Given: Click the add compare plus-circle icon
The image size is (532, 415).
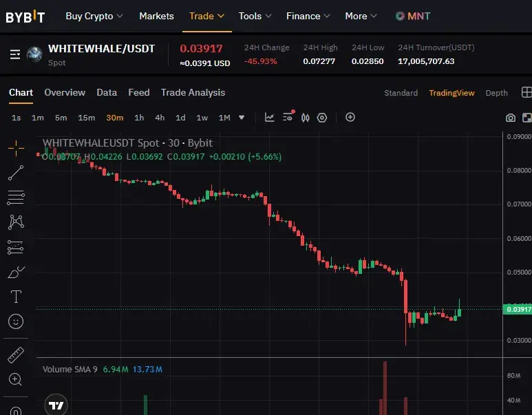Looking at the screenshot, I should 350,117.
